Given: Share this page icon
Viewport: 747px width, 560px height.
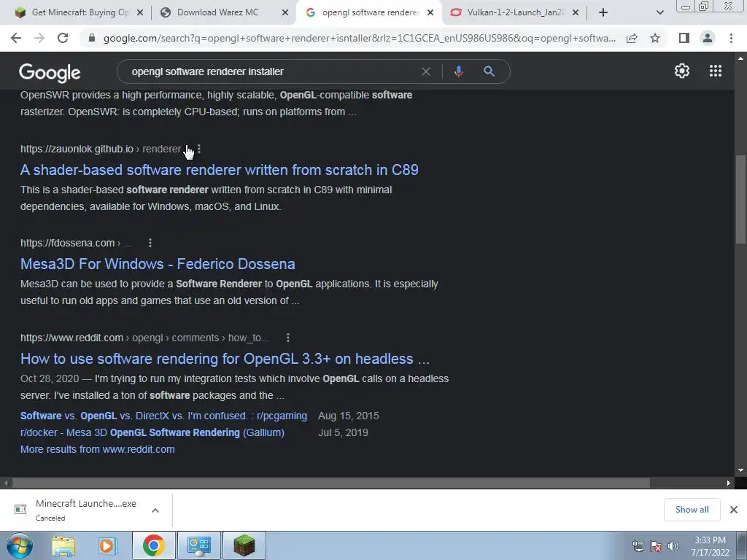Looking at the screenshot, I should point(632,38).
